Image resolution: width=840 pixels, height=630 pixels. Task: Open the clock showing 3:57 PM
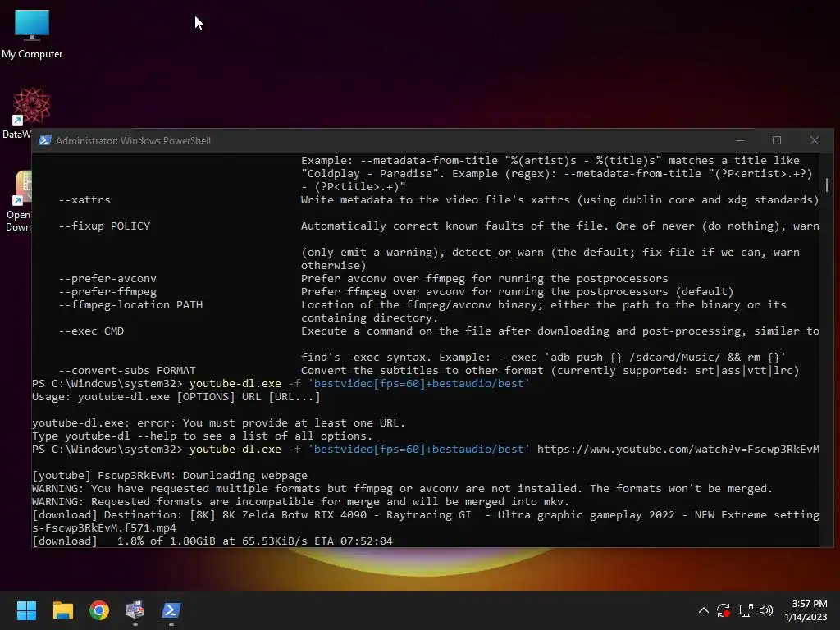coord(806,610)
